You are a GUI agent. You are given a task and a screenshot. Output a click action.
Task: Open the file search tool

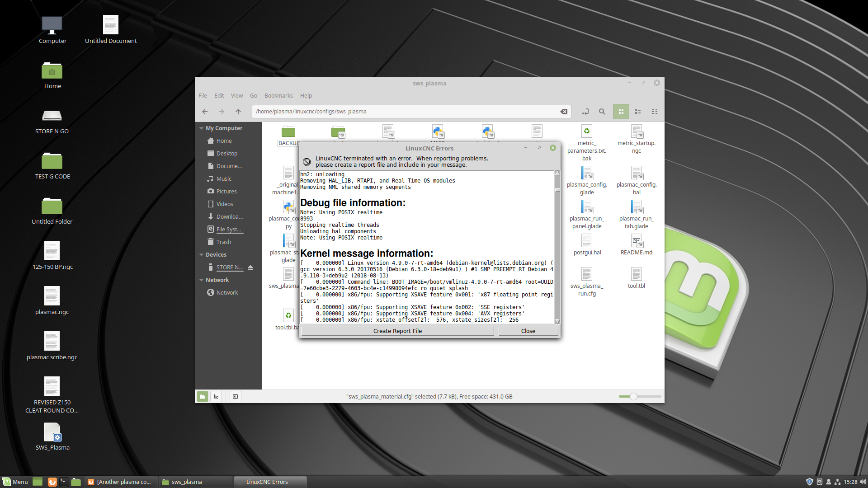pyautogui.click(x=602, y=112)
